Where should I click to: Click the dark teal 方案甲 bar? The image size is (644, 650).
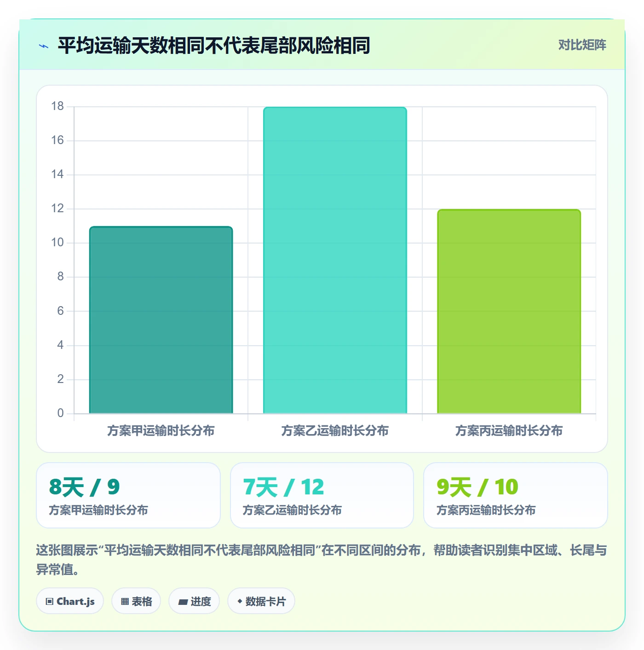pyautogui.click(x=161, y=320)
